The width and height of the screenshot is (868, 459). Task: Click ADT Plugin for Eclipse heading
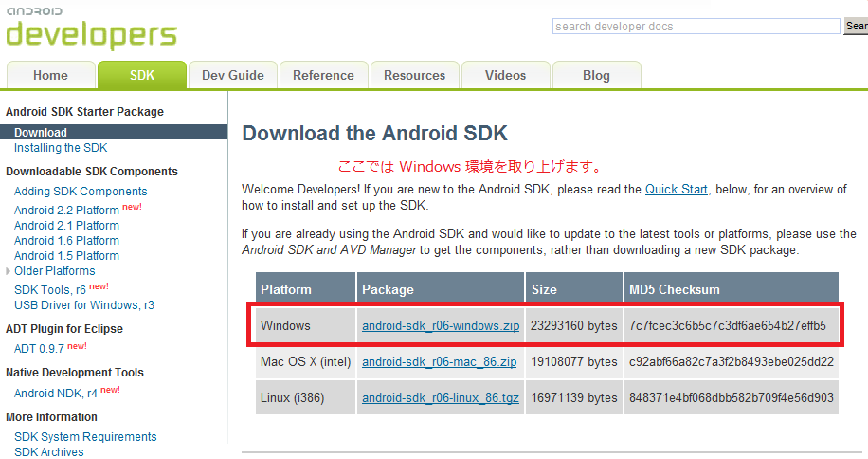(x=64, y=329)
